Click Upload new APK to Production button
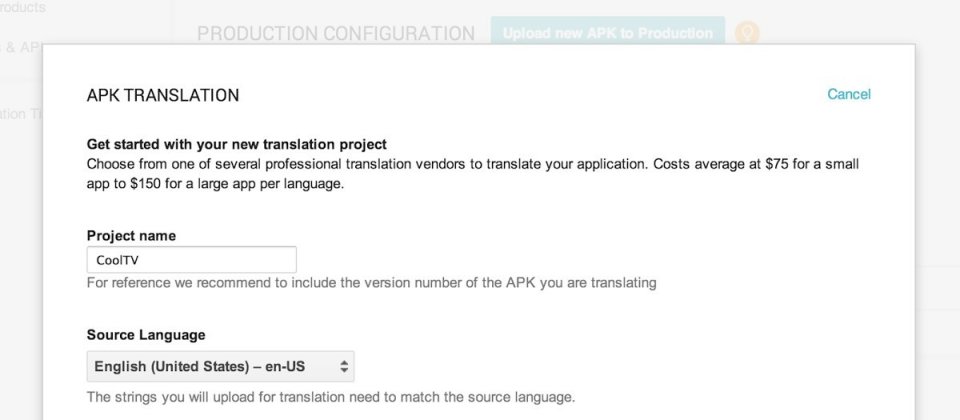The height and width of the screenshot is (420, 960). tap(608, 33)
